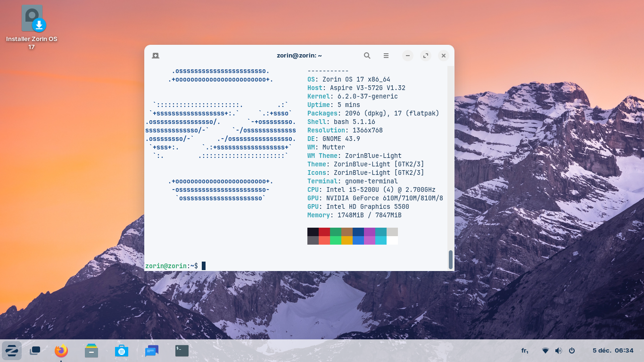Open the terminal hamburger menu
This screenshot has width=644, height=362.
coord(386,56)
